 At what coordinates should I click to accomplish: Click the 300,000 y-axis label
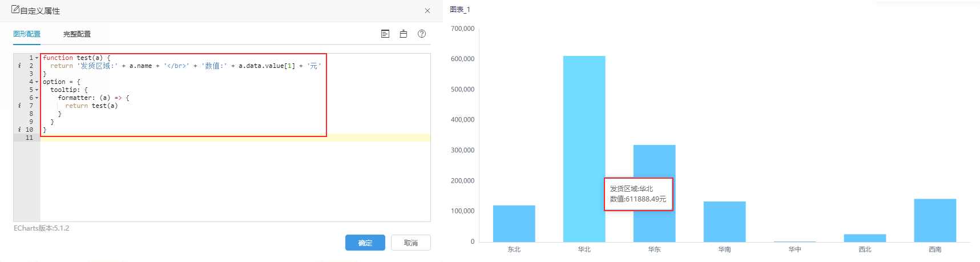pyautogui.click(x=462, y=150)
